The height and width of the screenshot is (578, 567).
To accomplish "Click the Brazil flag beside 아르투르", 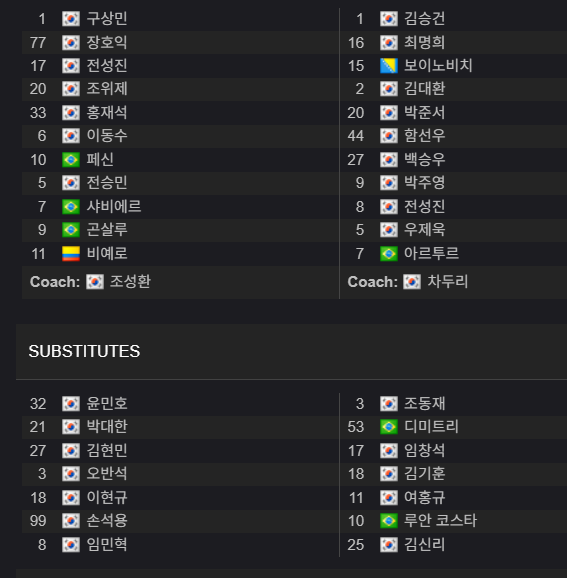I will point(389,254).
